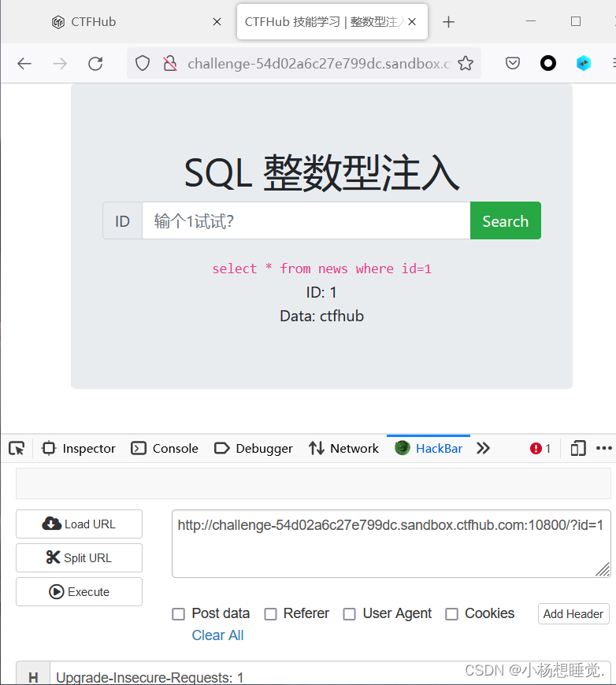Reload the current page

95,64
